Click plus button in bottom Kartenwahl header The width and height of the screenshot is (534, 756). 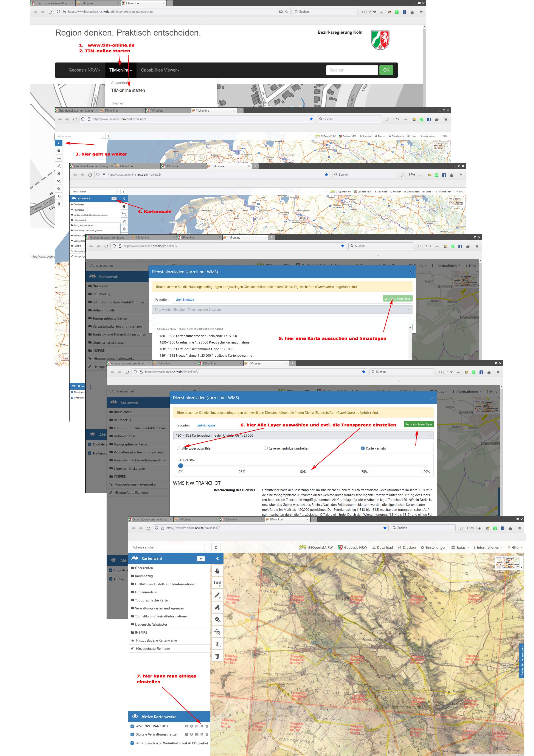click(x=201, y=558)
